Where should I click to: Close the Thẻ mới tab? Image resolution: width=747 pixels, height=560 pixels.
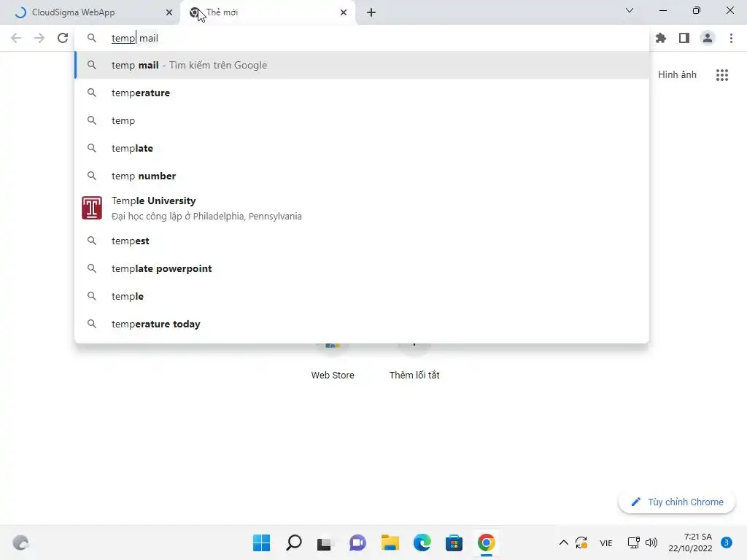pos(344,12)
